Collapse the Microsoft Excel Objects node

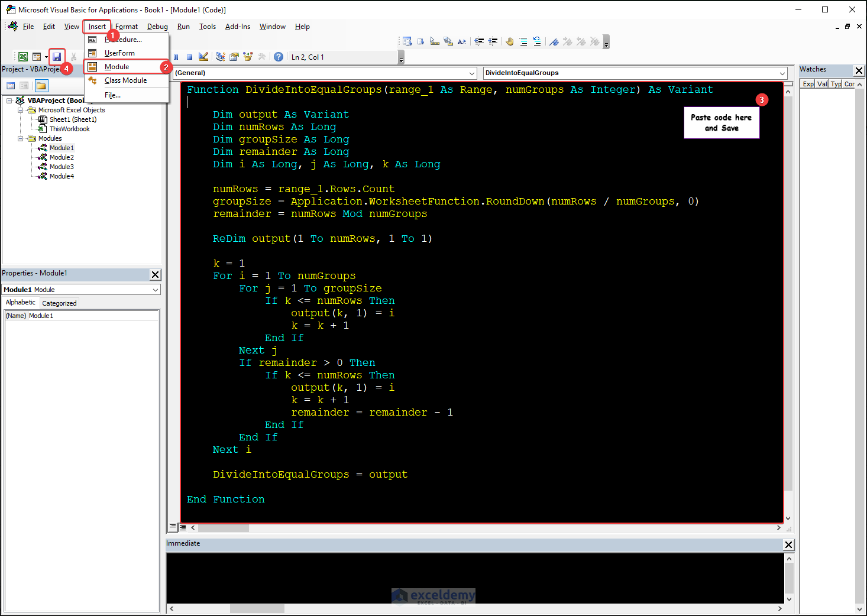click(21, 110)
